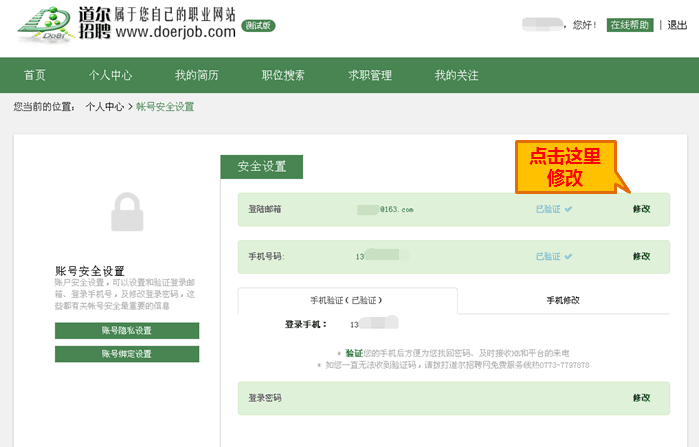Image resolution: width=699 pixels, height=447 pixels.
Task: Click the phone number verified checkmark icon
Action: (568, 256)
